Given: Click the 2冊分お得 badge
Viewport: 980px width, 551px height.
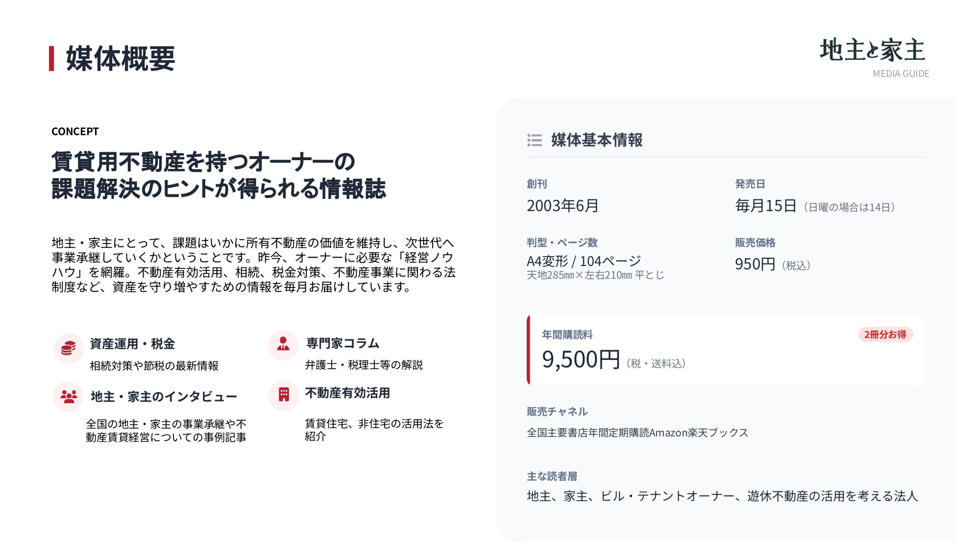Looking at the screenshot, I should tap(885, 335).
